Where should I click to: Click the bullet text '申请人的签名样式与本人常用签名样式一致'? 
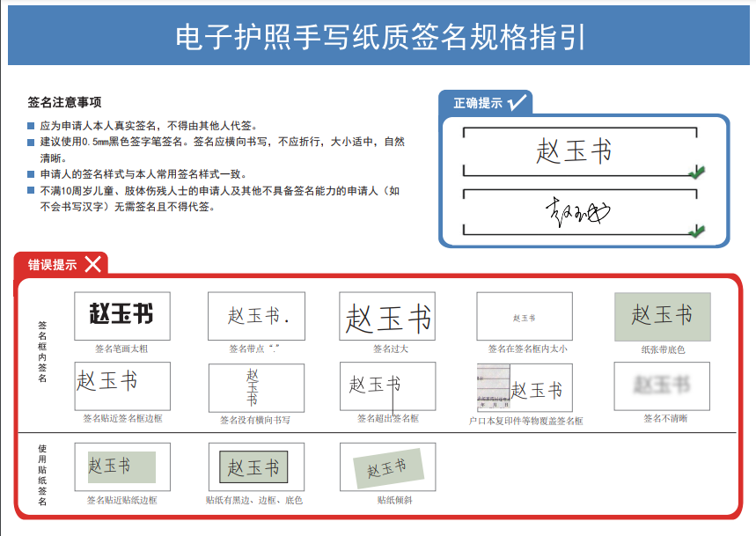[140, 174]
